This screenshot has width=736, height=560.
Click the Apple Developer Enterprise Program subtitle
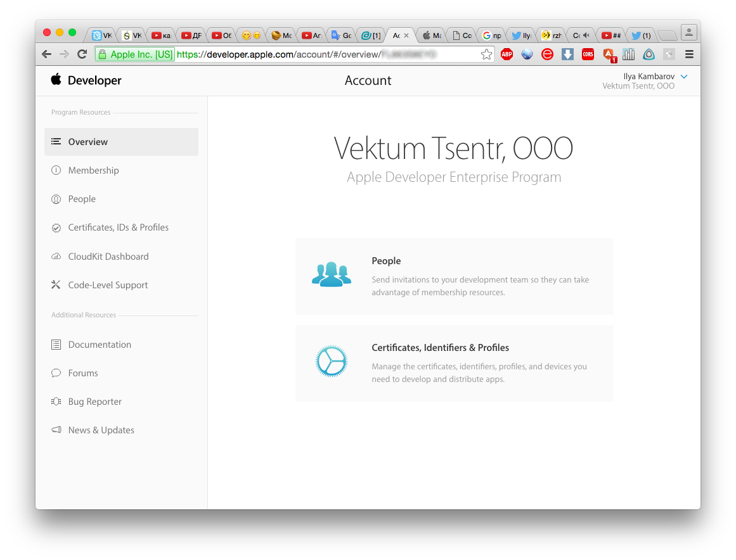[x=454, y=177]
